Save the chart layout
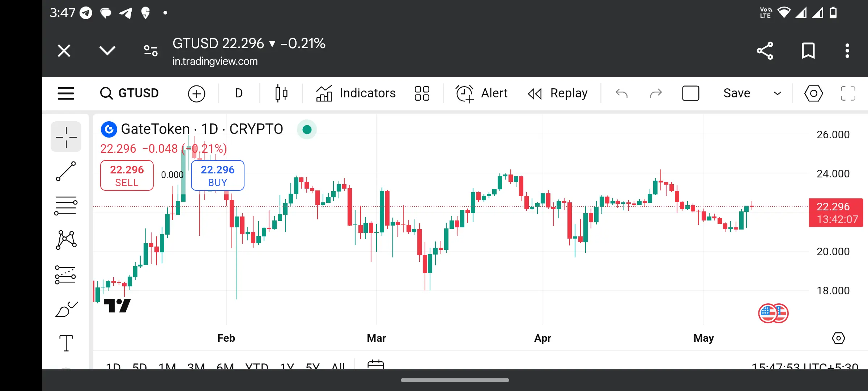The width and height of the screenshot is (868, 391). 737,93
